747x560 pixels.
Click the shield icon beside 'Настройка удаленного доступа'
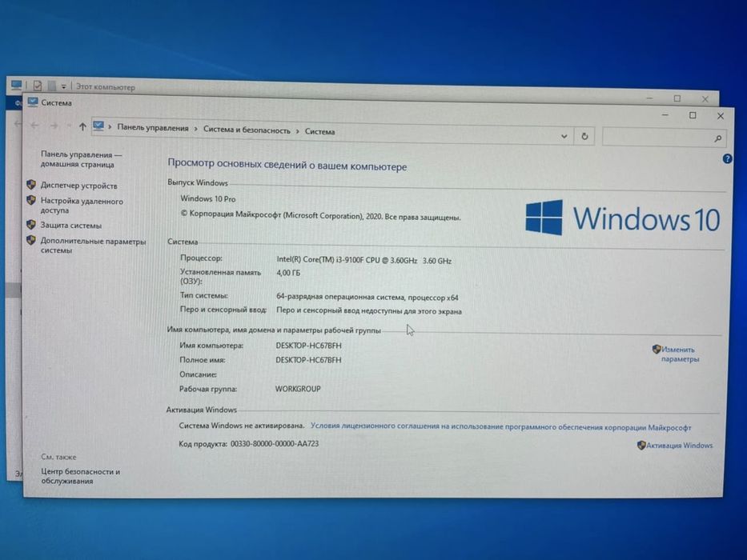click(31, 200)
